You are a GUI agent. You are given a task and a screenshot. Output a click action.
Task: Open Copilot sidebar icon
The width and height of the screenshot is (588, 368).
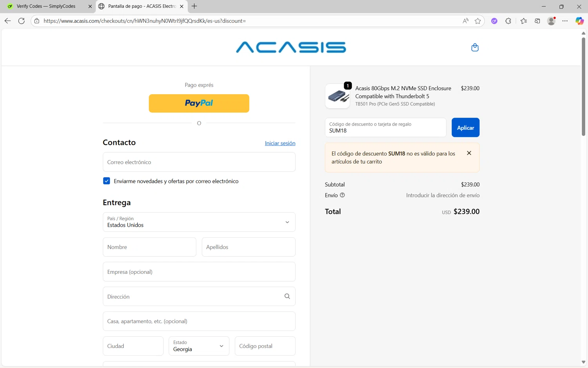point(579,21)
